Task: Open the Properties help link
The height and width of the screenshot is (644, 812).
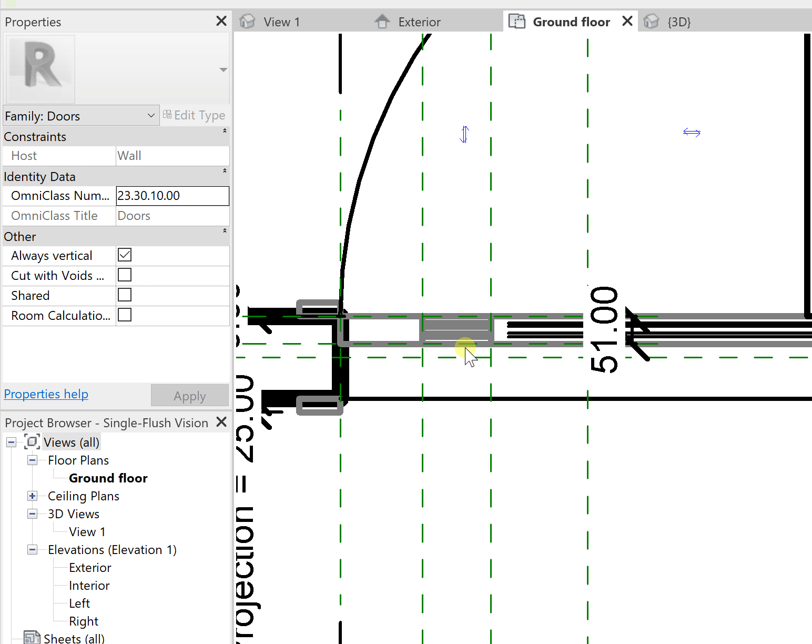Action: click(46, 394)
